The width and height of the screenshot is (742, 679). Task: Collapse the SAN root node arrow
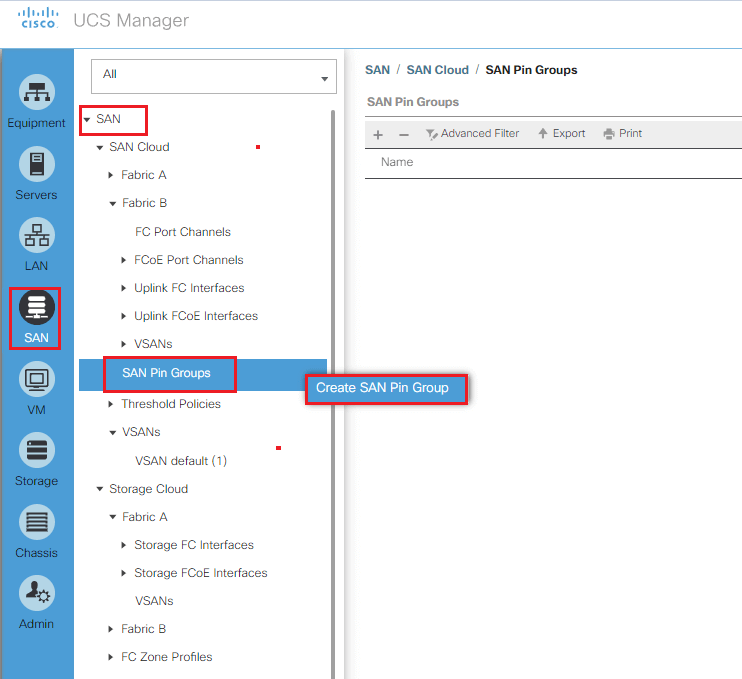tap(87, 120)
